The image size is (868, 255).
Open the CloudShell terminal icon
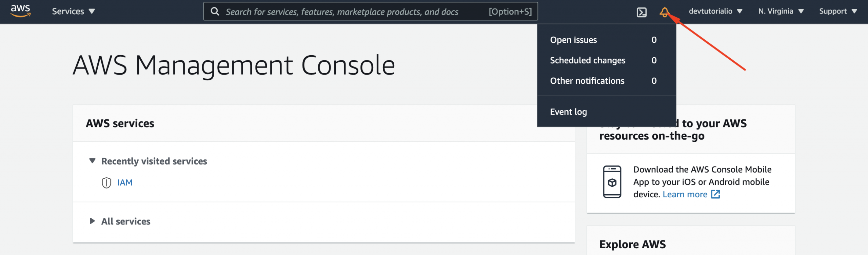tap(642, 12)
